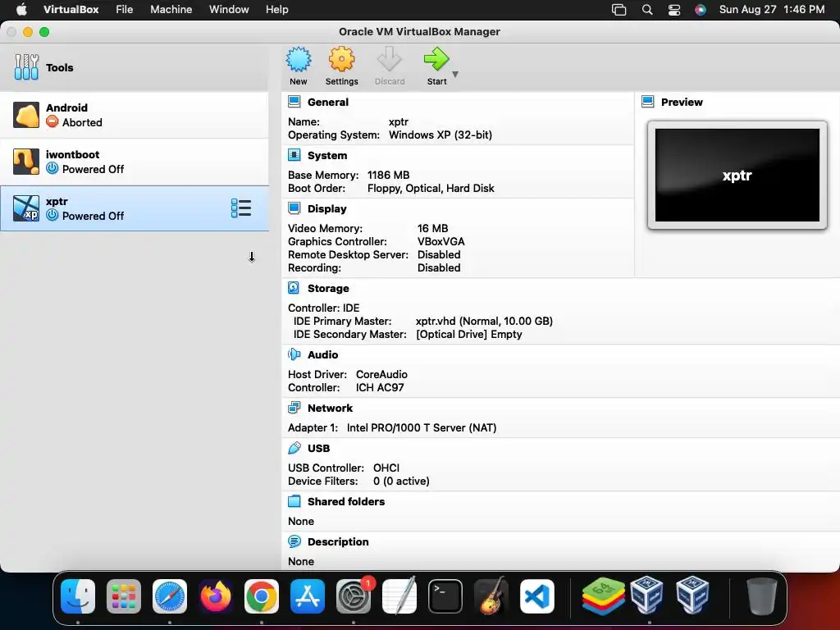The height and width of the screenshot is (630, 840).
Task: Click Spotlight search icon in menu bar
Action: 647,10
